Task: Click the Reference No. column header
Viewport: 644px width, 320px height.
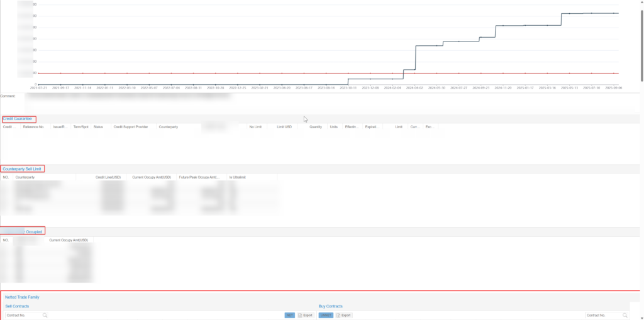Action: tap(33, 127)
